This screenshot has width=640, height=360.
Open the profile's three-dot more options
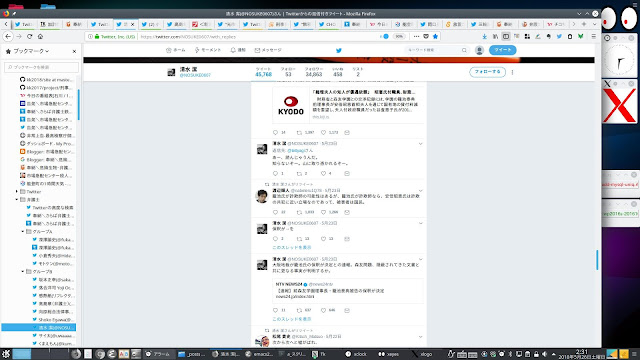coord(512,72)
